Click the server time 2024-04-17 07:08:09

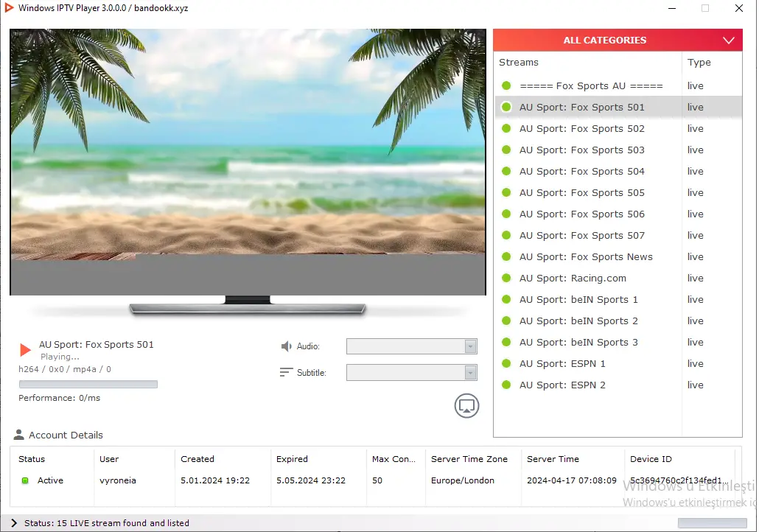pyautogui.click(x=572, y=480)
